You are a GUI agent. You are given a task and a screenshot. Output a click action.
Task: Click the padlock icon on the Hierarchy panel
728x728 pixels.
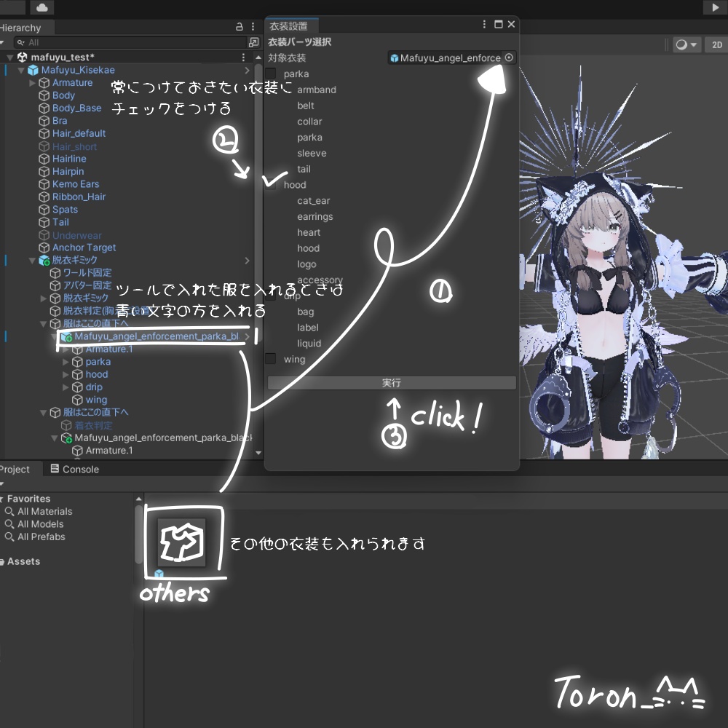239,27
